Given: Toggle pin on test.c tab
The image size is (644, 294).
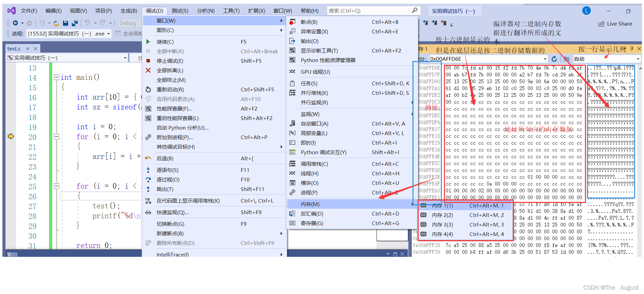Looking at the screenshot, I should click(x=28, y=49).
